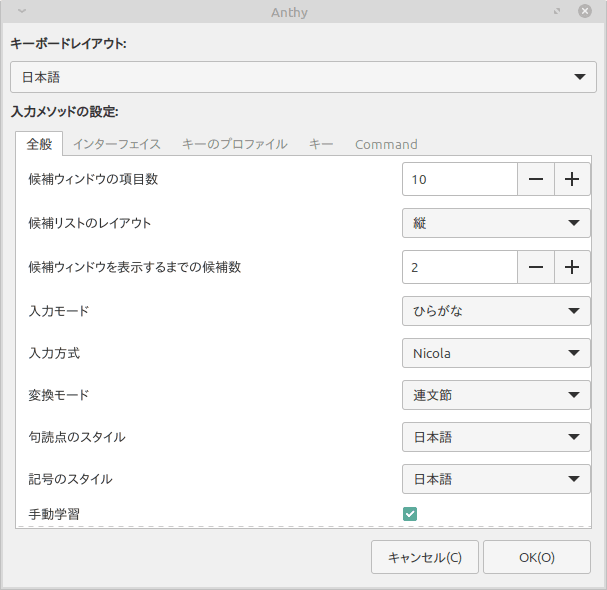Confirm settings with the OK(O) button
Screen dimensions: 607x590
536,557
